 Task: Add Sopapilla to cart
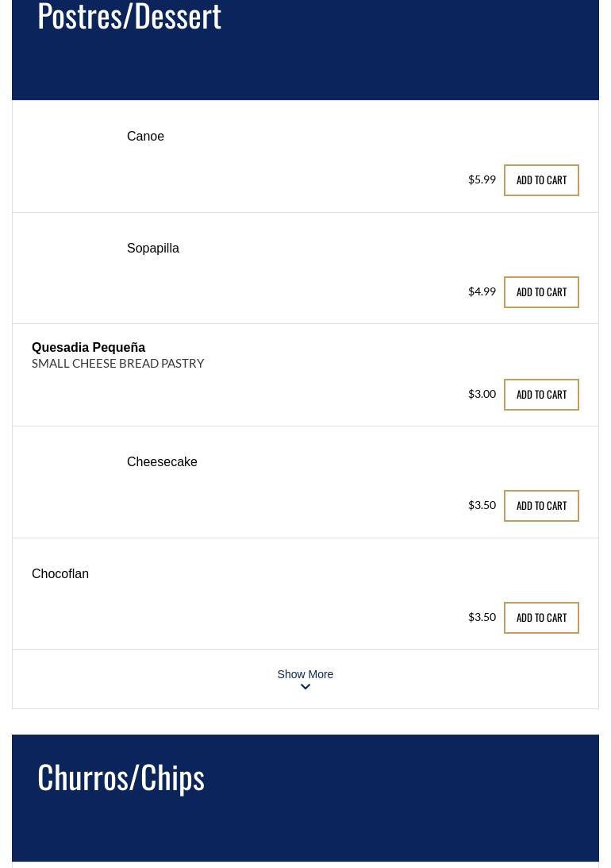pyautogui.click(x=541, y=292)
